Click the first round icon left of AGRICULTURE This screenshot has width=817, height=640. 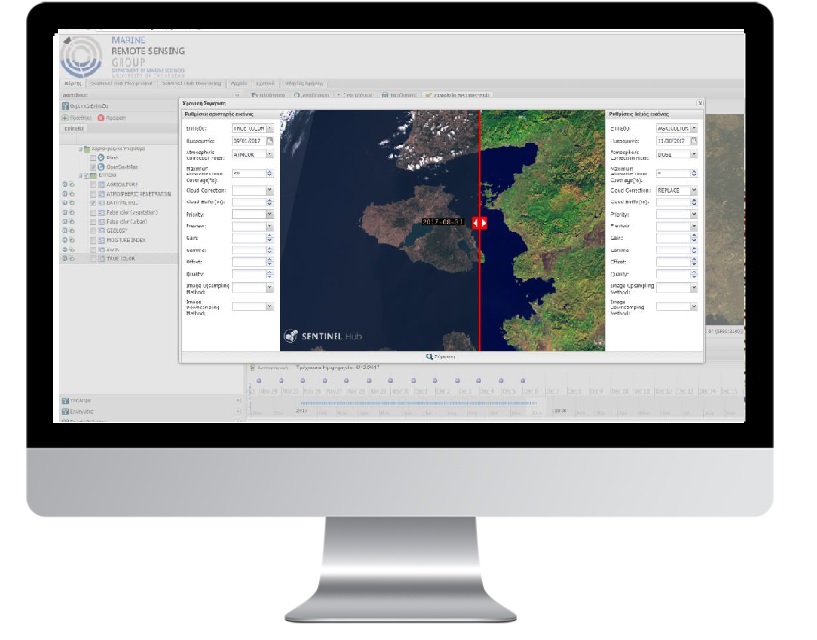coord(65,184)
